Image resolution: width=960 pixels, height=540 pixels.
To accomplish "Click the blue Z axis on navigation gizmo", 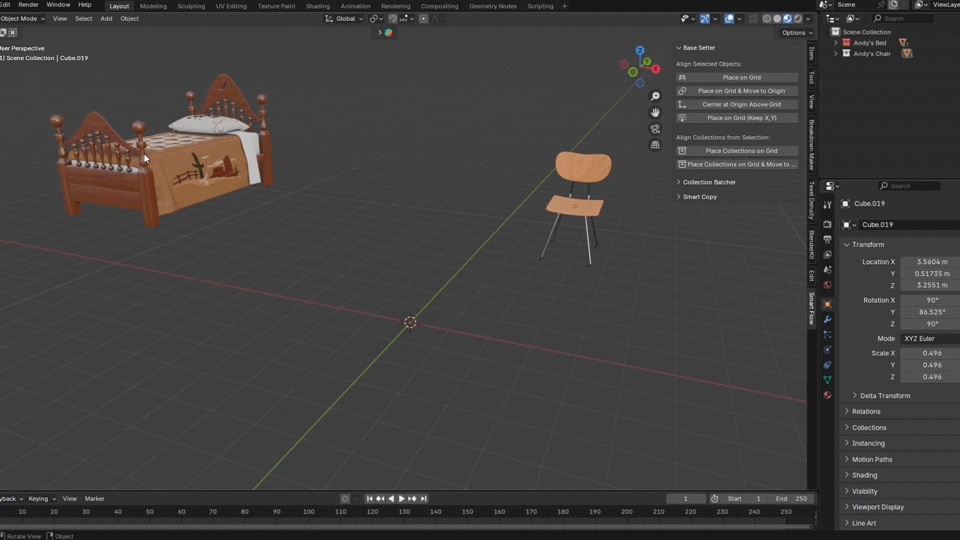I will coord(640,50).
